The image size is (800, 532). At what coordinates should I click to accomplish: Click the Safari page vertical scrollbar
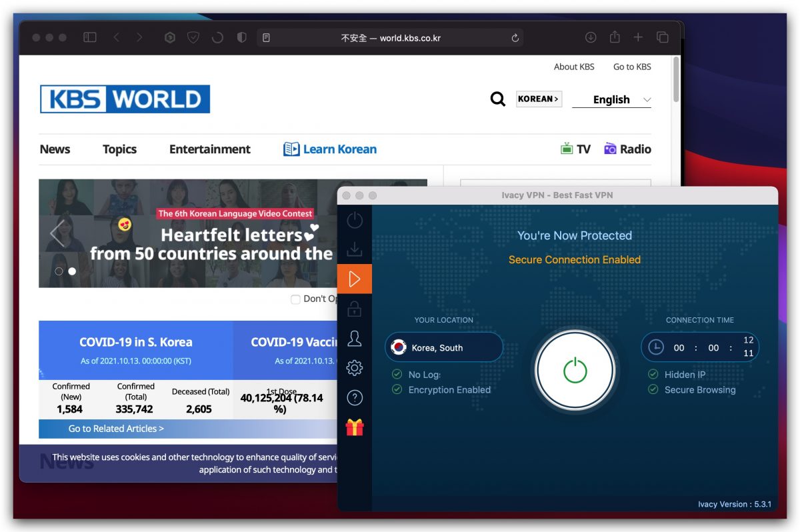(676, 80)
